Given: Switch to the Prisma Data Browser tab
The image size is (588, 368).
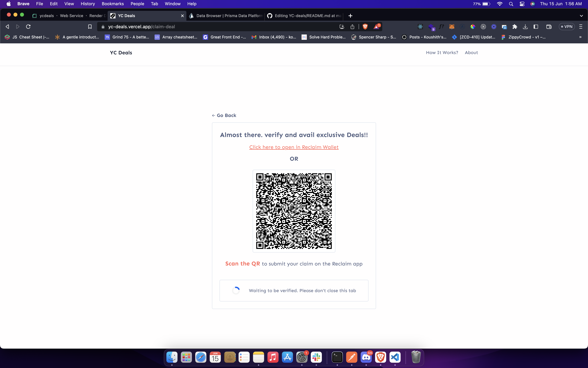Looking at the screenshot, I should tap(226, 16).
